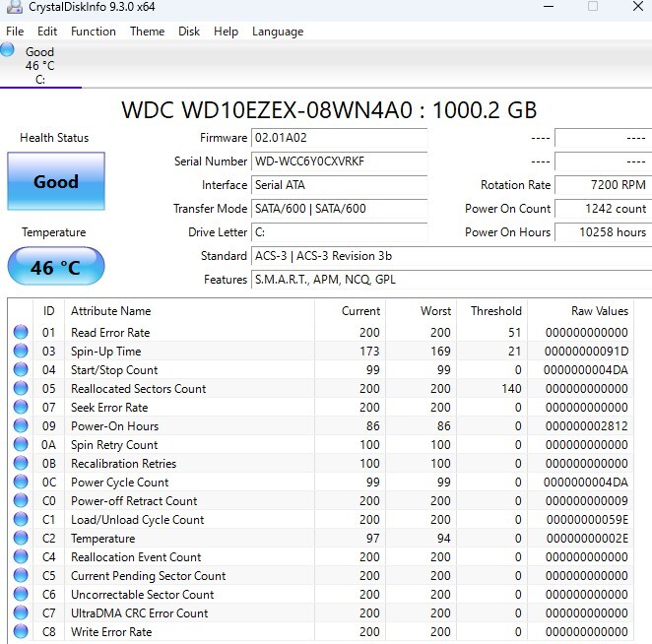Screen dimensions: 652x644
Task: Click the status orb next to Temperature attribute
Action: (21, 539)
